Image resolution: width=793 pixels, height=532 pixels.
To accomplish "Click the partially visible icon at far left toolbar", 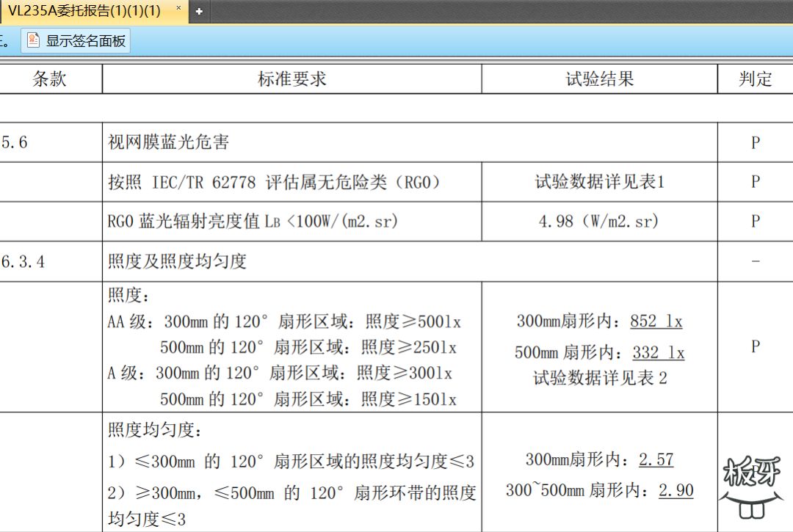I will coord(3,41).
